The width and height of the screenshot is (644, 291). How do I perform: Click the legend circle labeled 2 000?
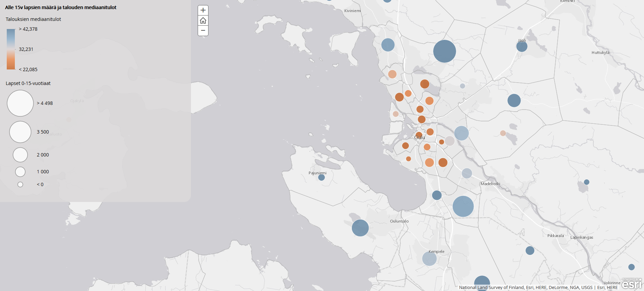[20, 155]
